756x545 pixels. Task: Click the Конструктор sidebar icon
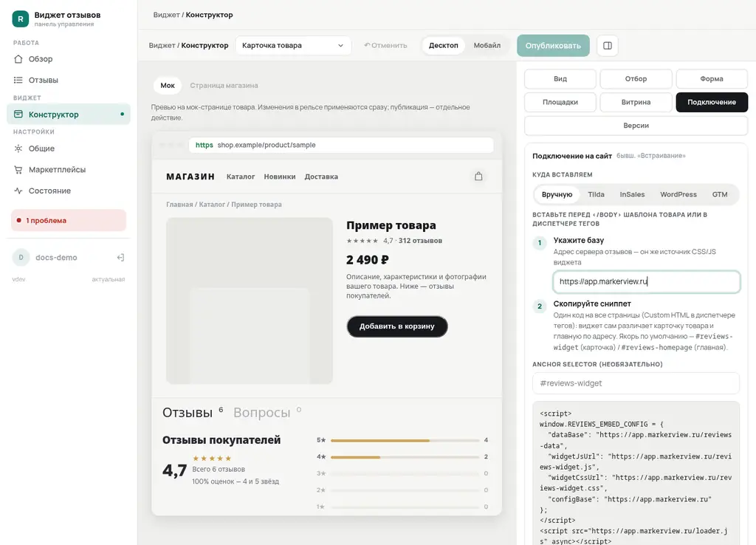click(18, 114)
